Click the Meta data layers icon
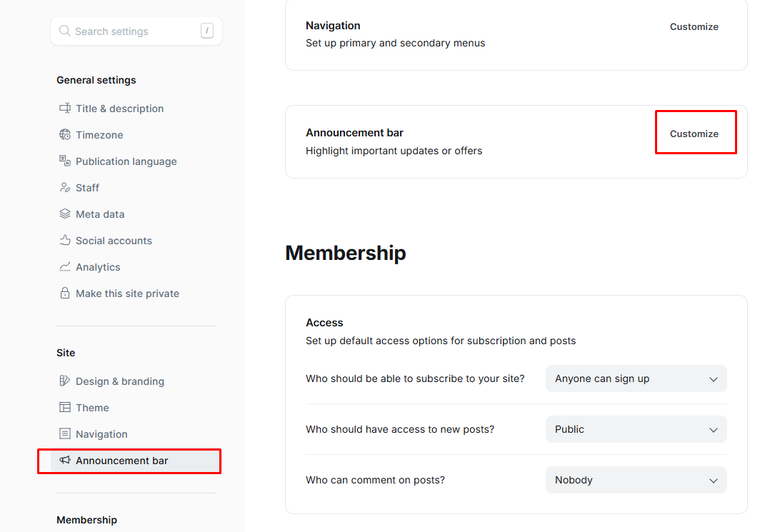This screenshot has width=780, height=532. 64,214
